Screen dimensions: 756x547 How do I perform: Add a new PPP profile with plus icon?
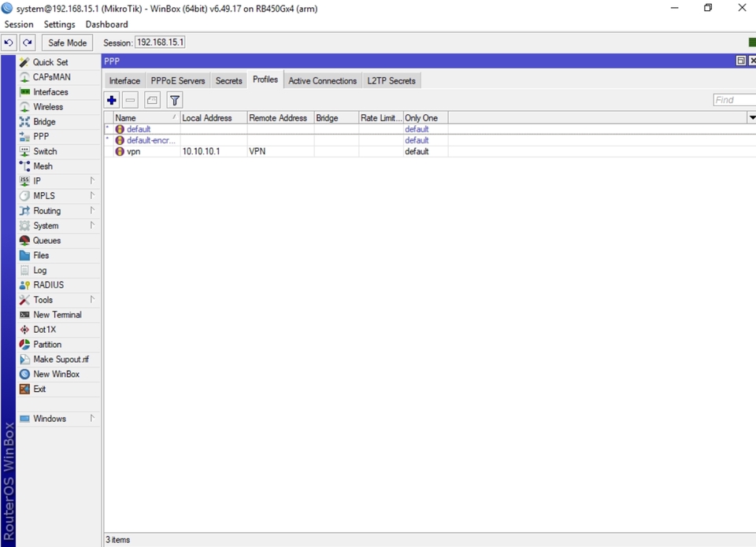coord(112,100)
